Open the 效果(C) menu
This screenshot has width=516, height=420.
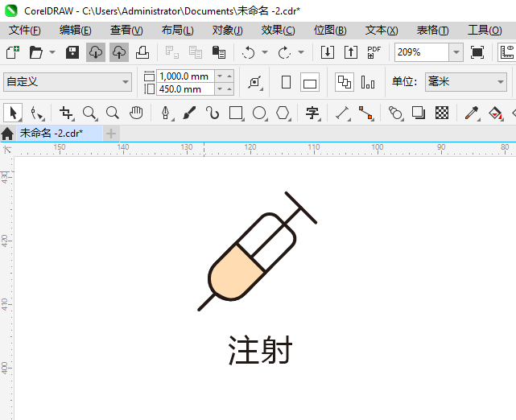coord(279,31)
